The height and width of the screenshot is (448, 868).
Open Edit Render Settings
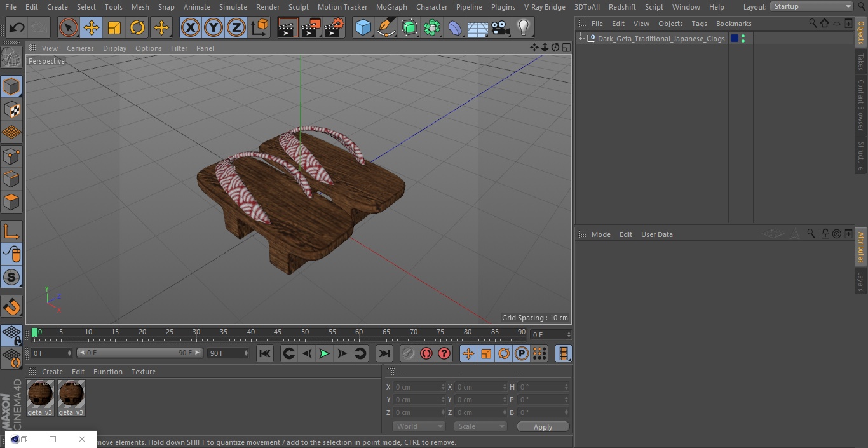click(x=334, y=27)
